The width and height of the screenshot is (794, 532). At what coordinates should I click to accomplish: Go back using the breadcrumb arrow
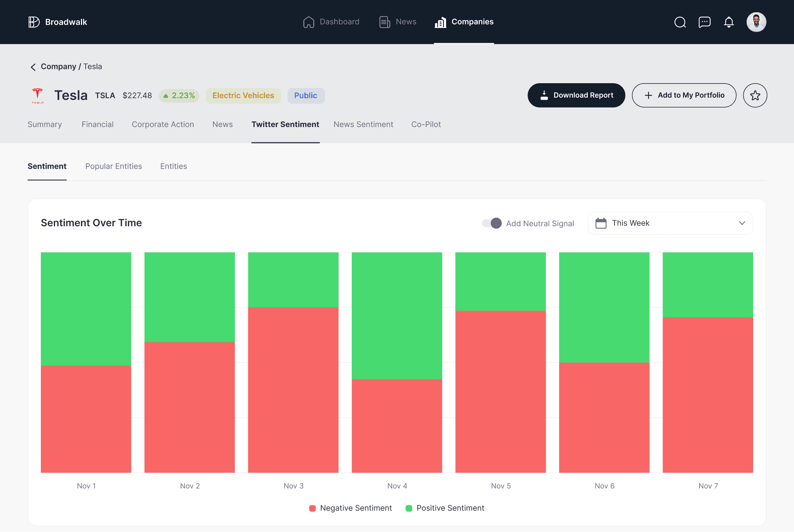pos(33,67)
